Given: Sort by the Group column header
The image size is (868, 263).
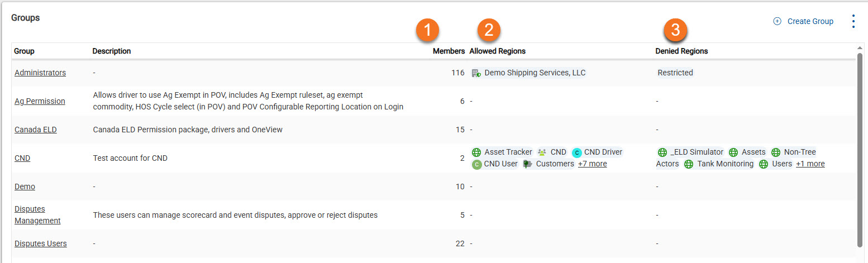Looking at the screenshot, I should click(24, 51).
